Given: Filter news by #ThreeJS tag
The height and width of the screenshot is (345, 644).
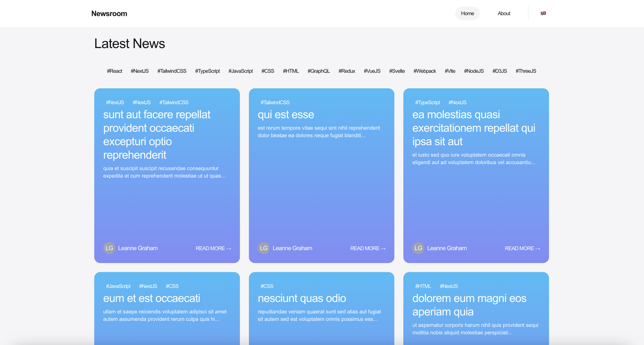Looking at the screenshot, I should pos(525,71).
